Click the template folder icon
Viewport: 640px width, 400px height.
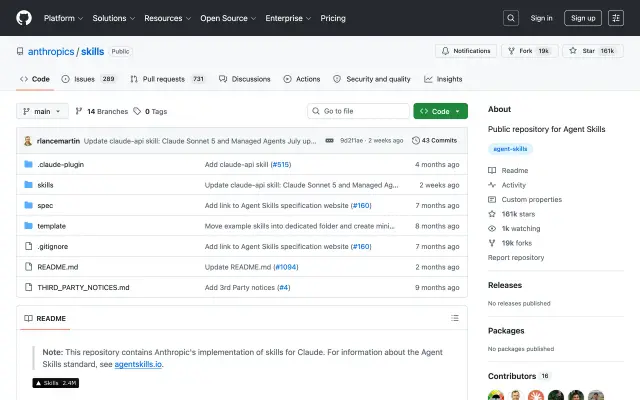[28, 225]
